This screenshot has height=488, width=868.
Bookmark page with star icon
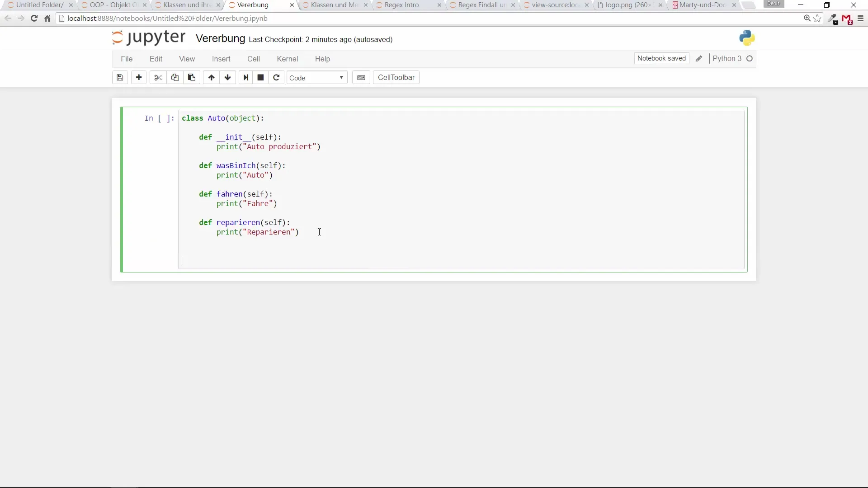pos(817,19)
